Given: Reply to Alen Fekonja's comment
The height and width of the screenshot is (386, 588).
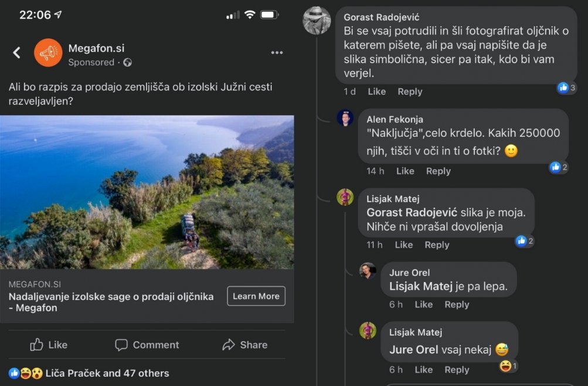Looking at the screenshot, I should (439, 171).
